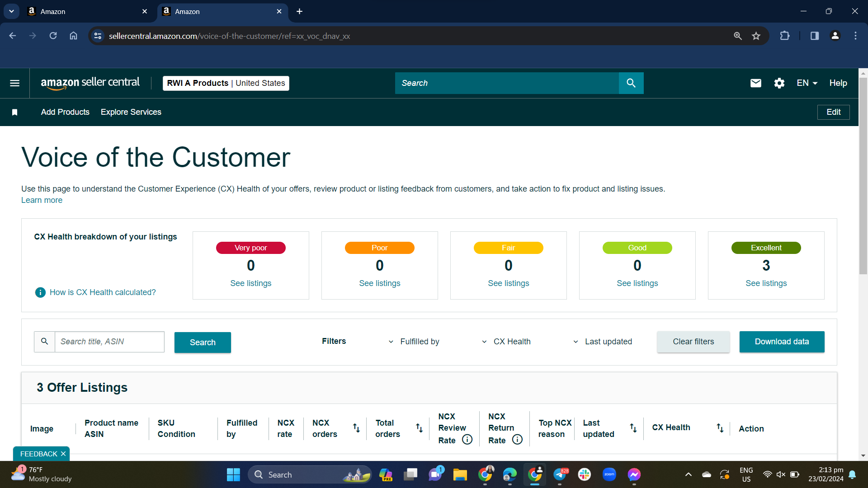Show hidden system tray icons
The image size is (868, 488).
pyautogui.click(x=689, y=474)
